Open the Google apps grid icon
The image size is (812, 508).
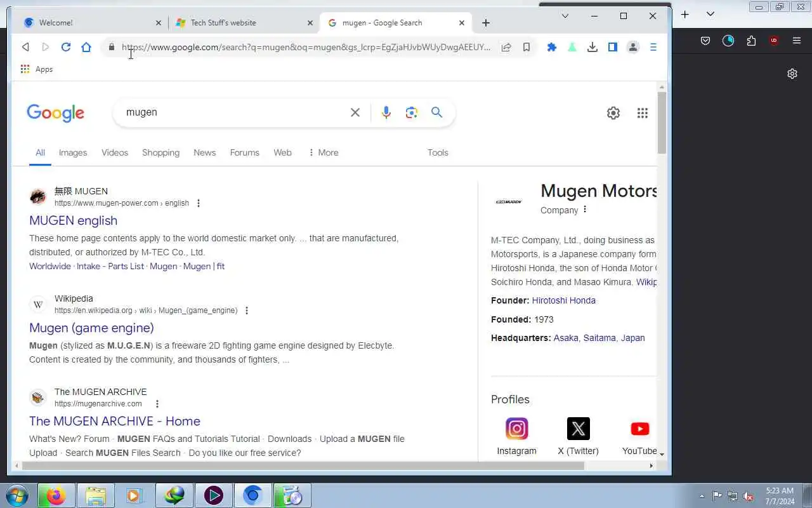click(x=643, y=113)
